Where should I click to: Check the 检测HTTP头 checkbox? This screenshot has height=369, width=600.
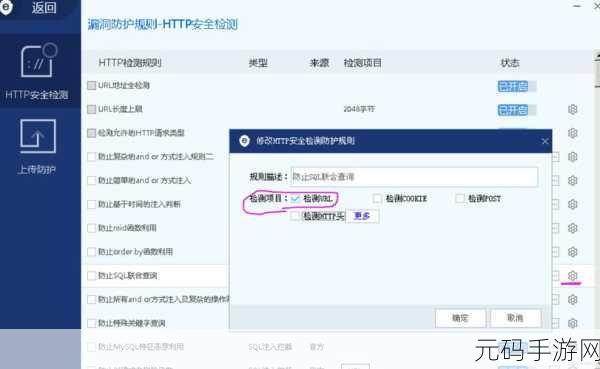coord(295,216)
